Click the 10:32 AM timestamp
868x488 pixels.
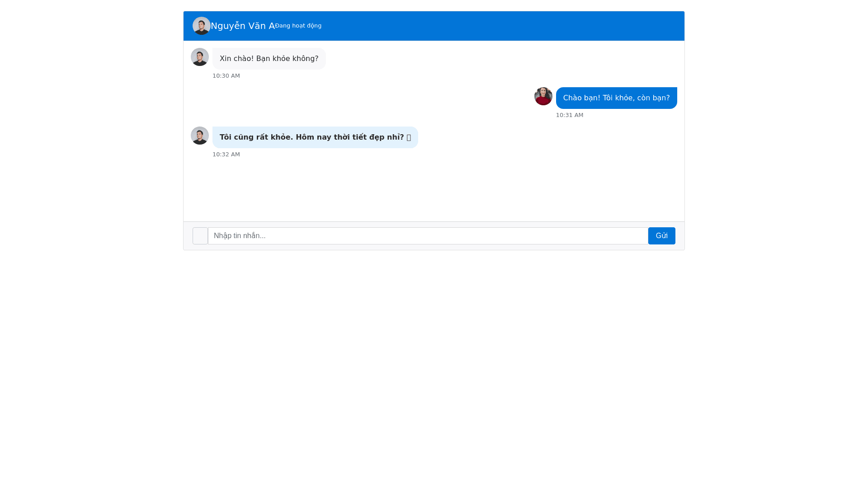point(226,155)
